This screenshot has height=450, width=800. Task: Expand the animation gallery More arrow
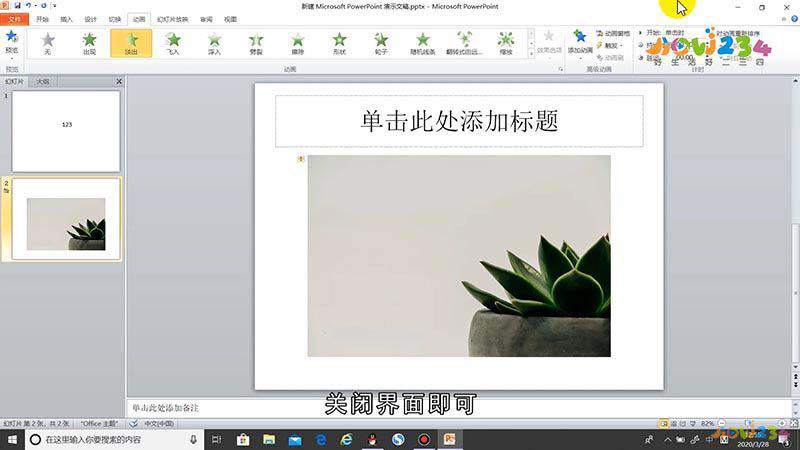coord(531,54)
